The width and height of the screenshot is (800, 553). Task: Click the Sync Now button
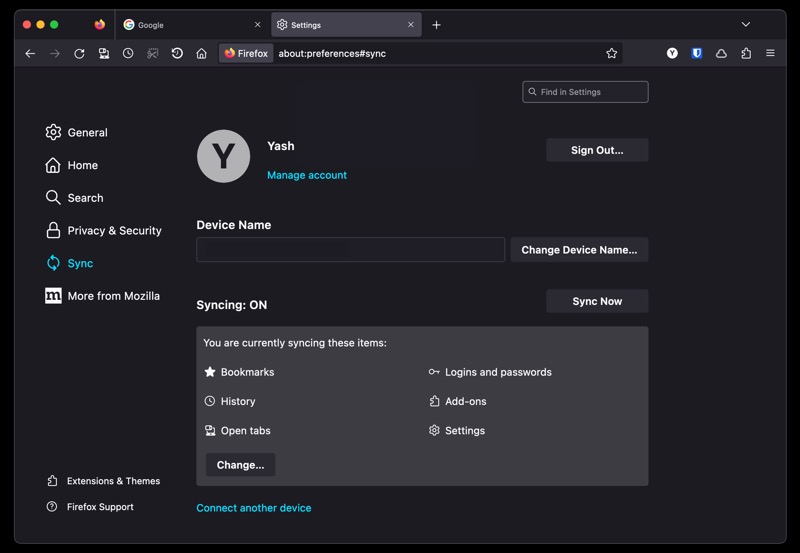pos(597,301)
